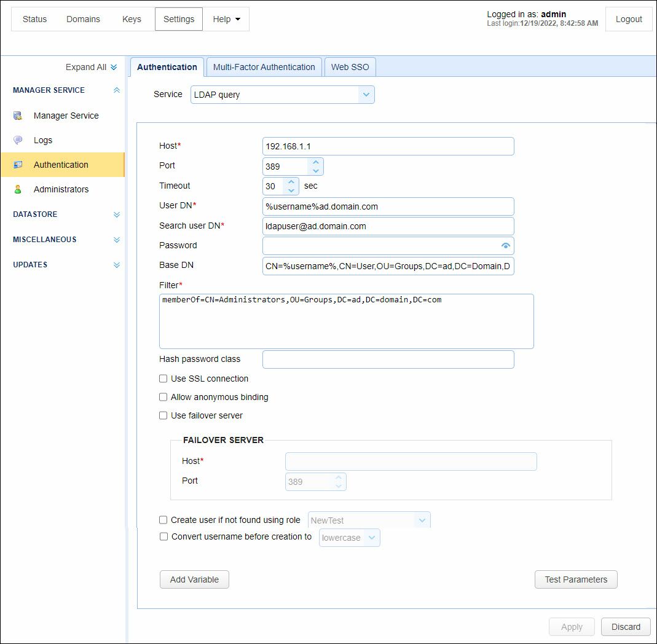Image resolution: width=657 pixels, height=644 pixels.
Task: Click the Logs speech bubble icon
Action: pyautogui.click(x=18, y=140)
